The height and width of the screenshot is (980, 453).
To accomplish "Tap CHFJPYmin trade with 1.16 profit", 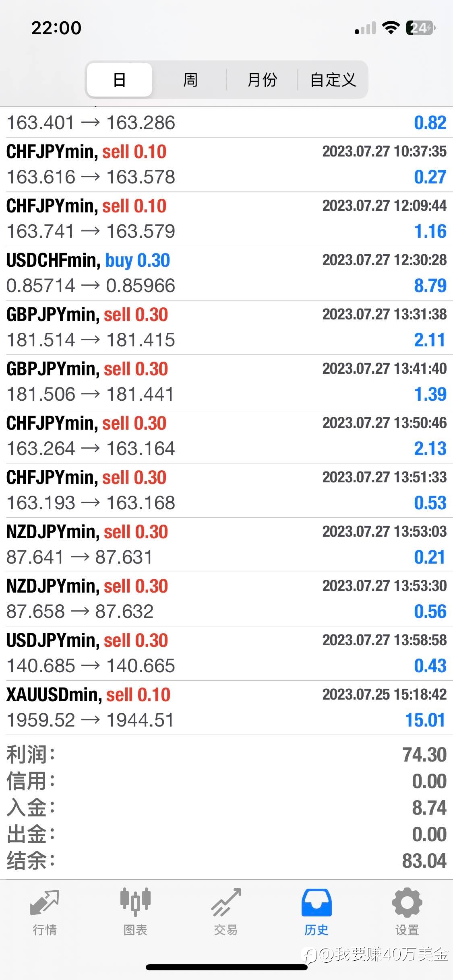I will coord(226,219).
